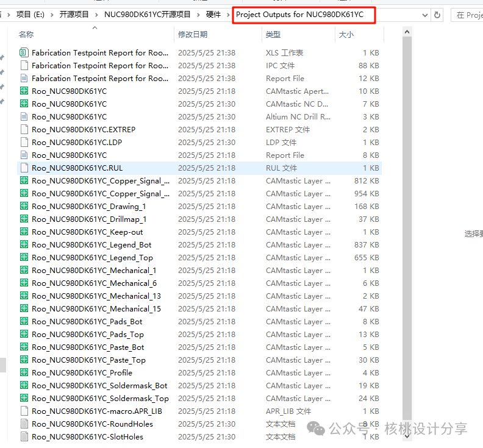Click the search box starting with 在 Proje
Screen dimensions: 483x448
[x=467, y=15]
